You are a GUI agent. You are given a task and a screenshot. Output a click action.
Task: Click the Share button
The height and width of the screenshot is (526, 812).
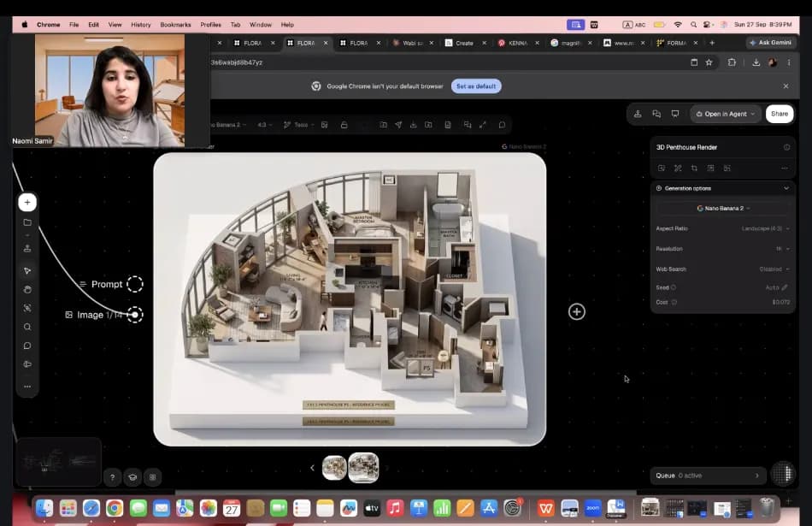click(780, 114)
